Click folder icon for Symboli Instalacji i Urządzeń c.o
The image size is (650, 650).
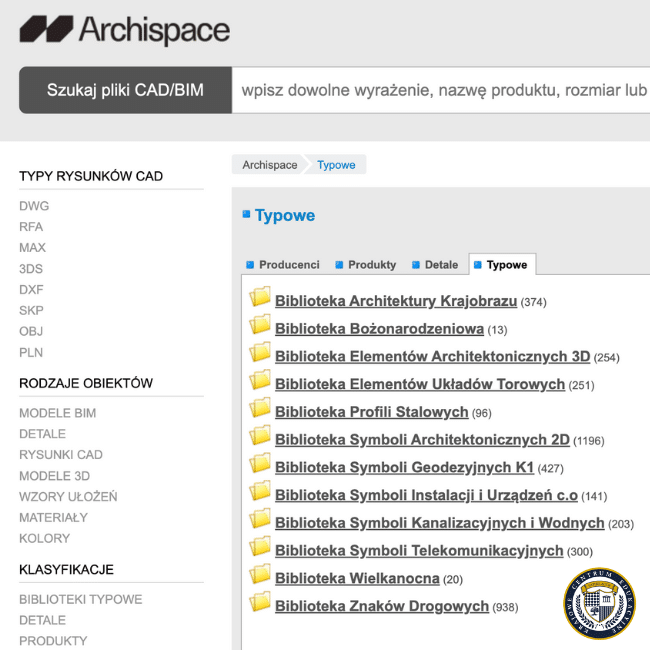point(260,491)
